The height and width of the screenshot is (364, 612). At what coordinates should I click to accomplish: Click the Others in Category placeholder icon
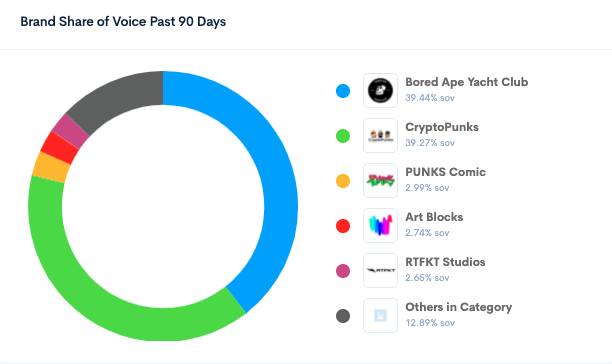[x=380, y=316]
